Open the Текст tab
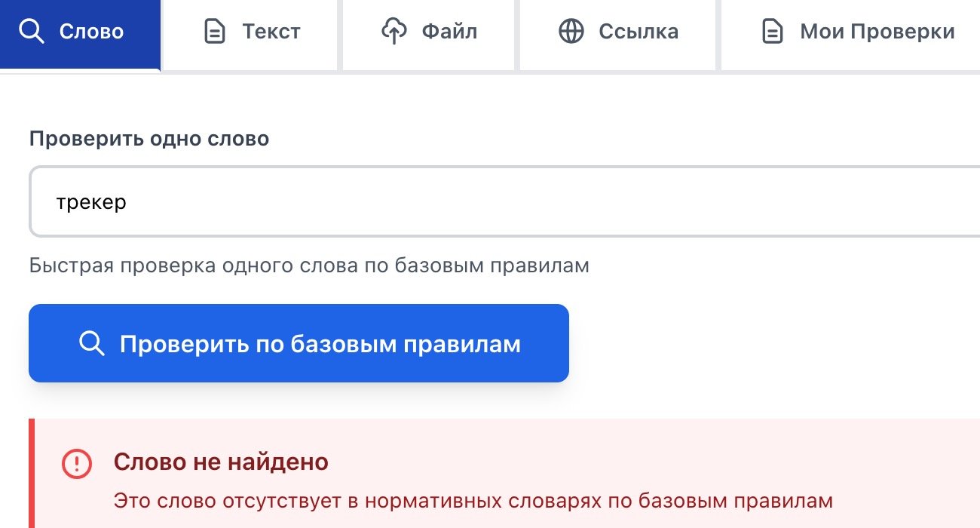 tap(271, 32)
